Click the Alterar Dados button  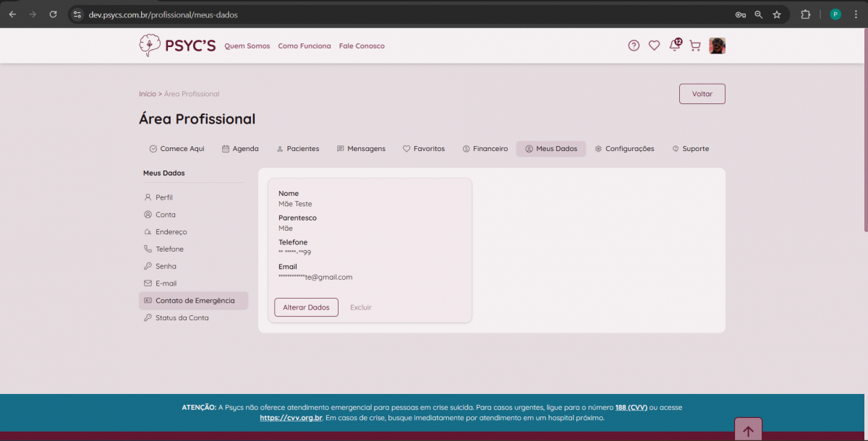coord(306,307)
